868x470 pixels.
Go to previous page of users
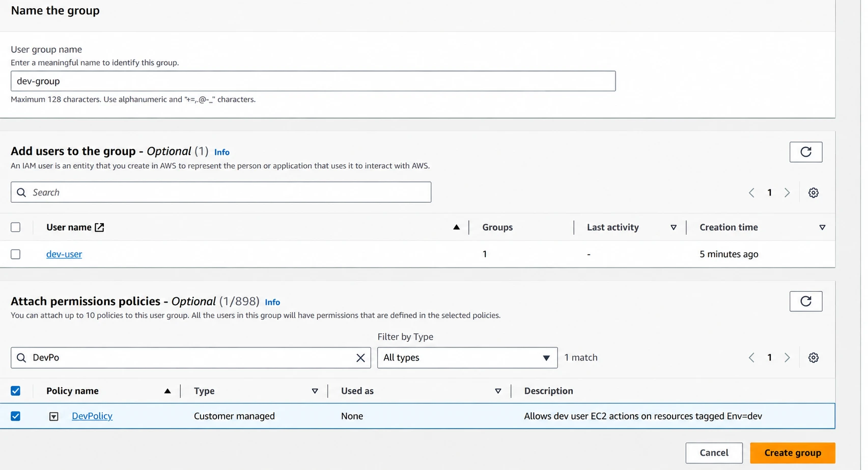(751, 192)
